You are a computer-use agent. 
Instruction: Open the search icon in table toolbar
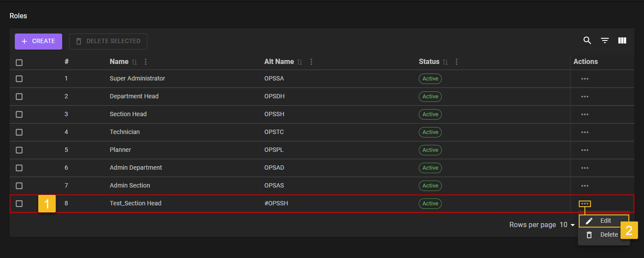pos(587,40)
